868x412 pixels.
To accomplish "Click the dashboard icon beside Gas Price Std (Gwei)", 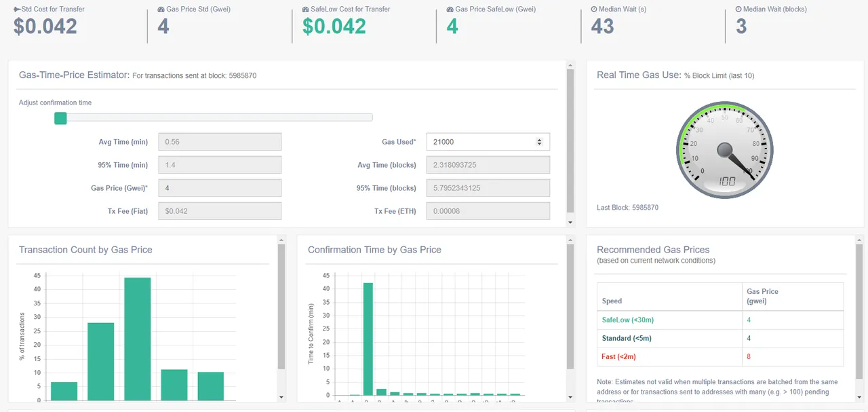I will [161, 10].
